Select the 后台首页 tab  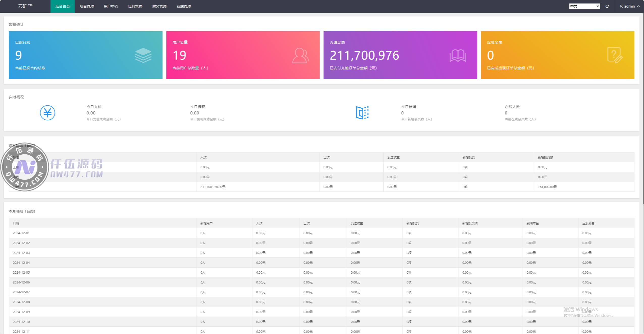tap(63, 6)
